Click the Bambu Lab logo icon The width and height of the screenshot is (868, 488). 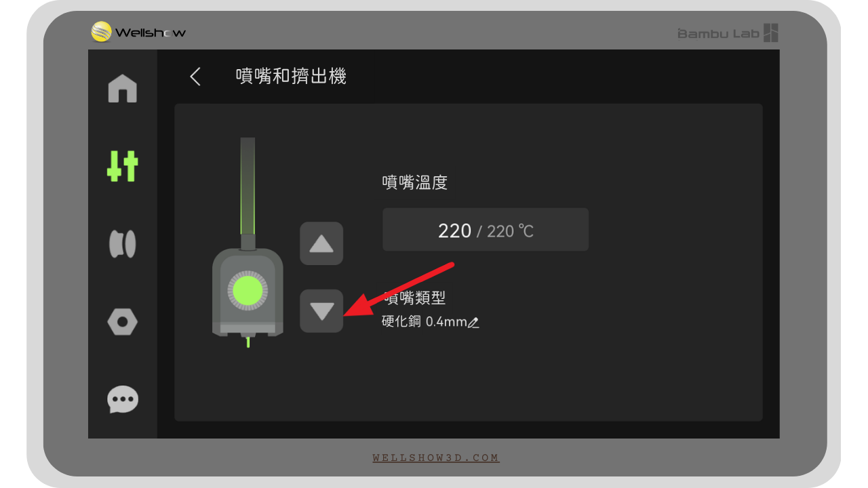[x=771, y=33]
